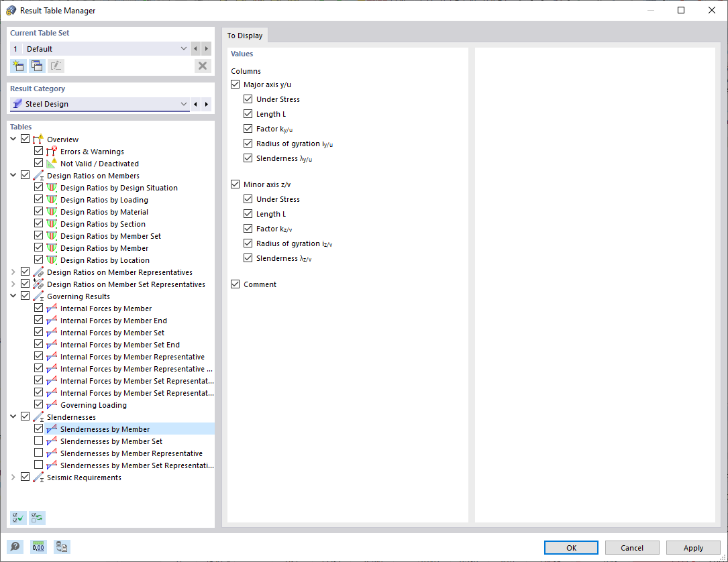The image size is (728, 562).
Task: Select Design Ratios by Member row
Action: pos(105,248)
